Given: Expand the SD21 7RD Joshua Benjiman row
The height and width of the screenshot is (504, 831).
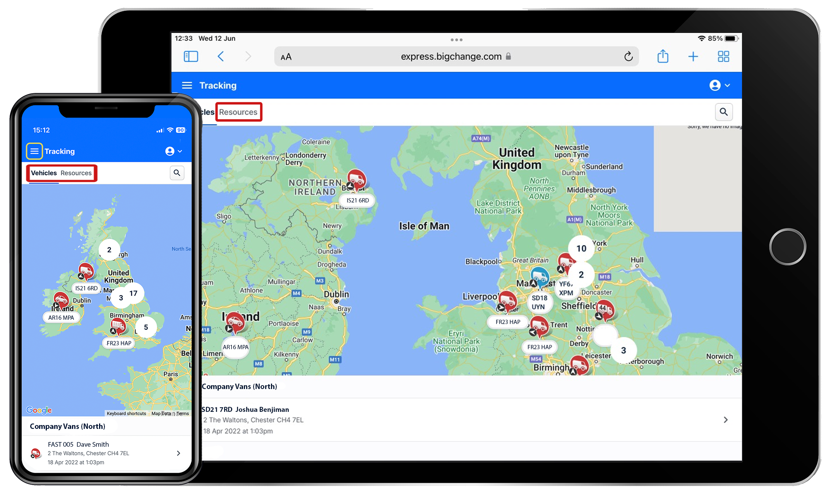Looking at the screenshot, I should [471, 420].
